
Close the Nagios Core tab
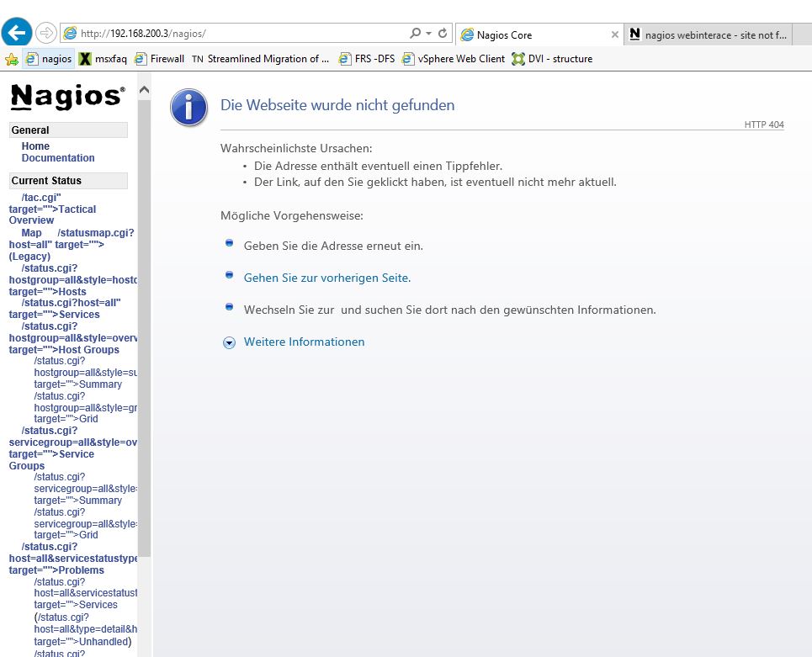614,34
